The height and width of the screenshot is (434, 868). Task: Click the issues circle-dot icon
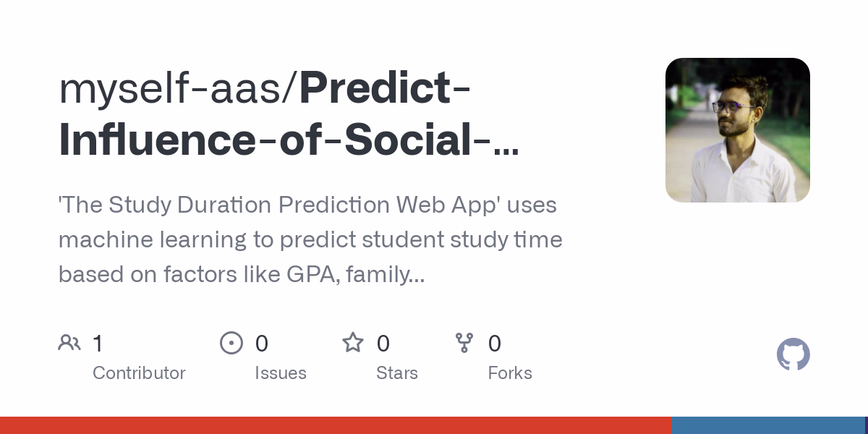[x=231, y=343]
